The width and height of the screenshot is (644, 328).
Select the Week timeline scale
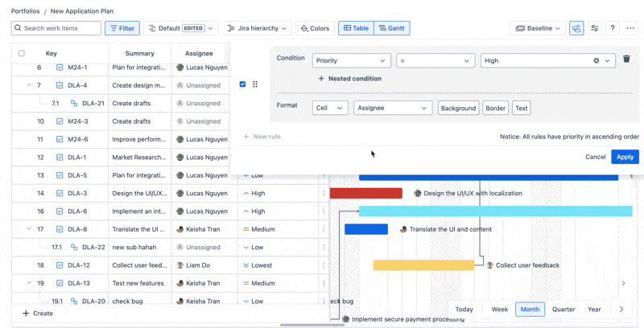point(500,310)
